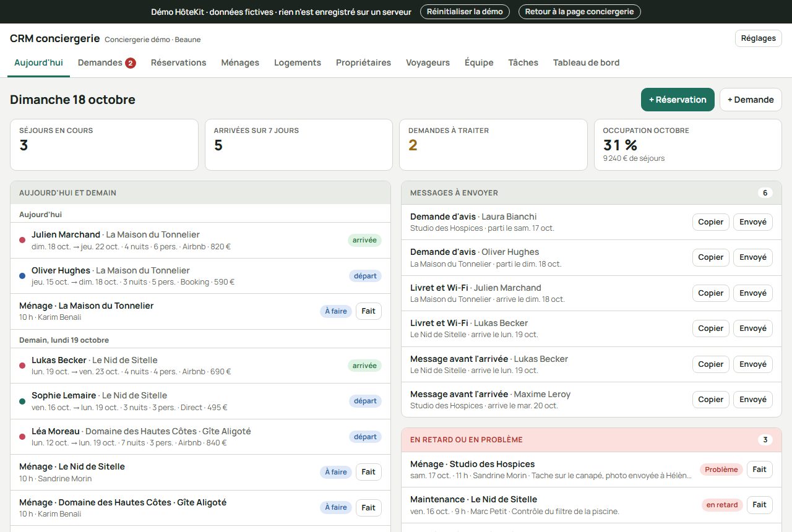Click Retour à la page conciergerie

click(579, 12)
